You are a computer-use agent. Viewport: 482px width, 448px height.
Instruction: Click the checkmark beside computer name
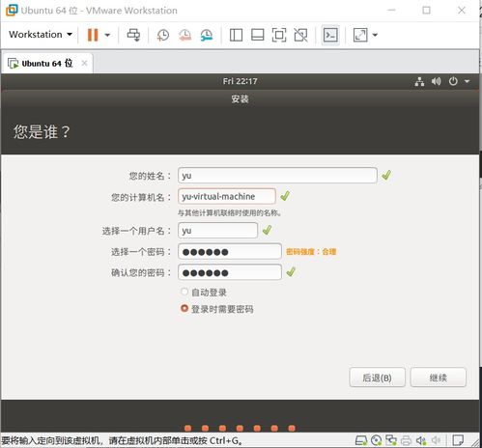tap(285, 196)
